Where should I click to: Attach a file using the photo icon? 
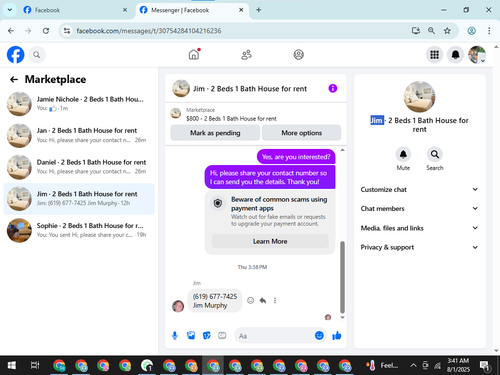coord(191,335)
